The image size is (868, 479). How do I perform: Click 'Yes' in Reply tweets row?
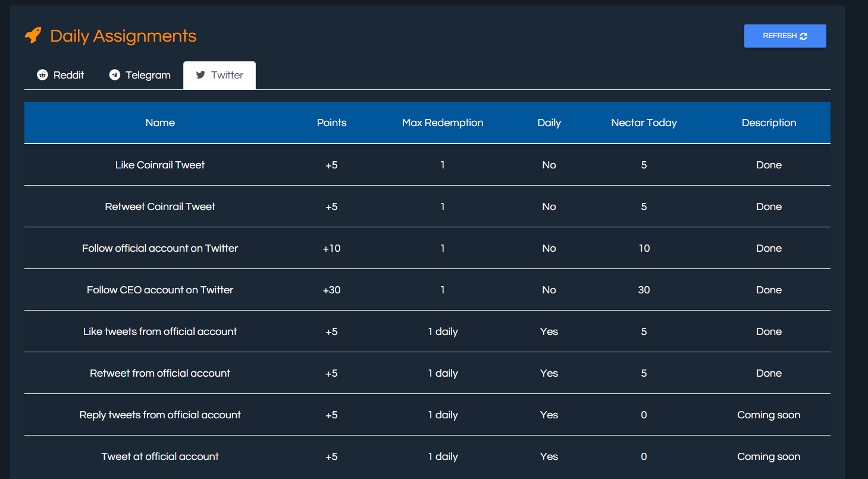(x=549, y=415)
